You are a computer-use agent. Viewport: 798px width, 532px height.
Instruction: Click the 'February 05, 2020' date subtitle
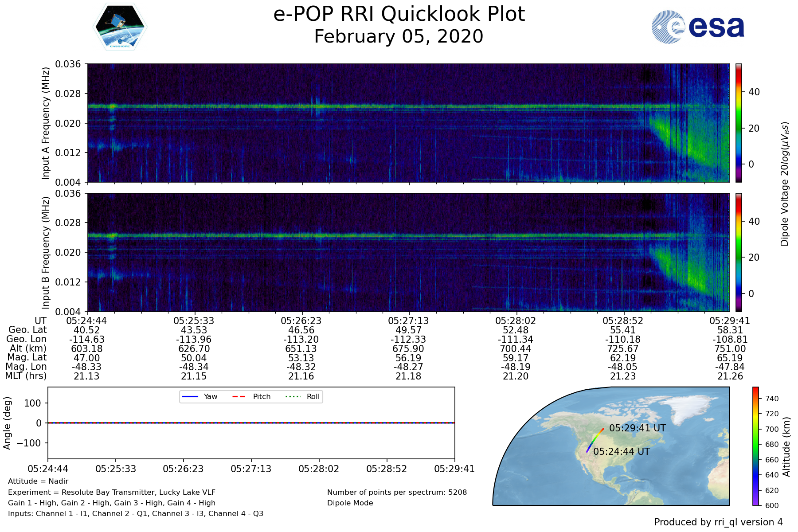399,36
